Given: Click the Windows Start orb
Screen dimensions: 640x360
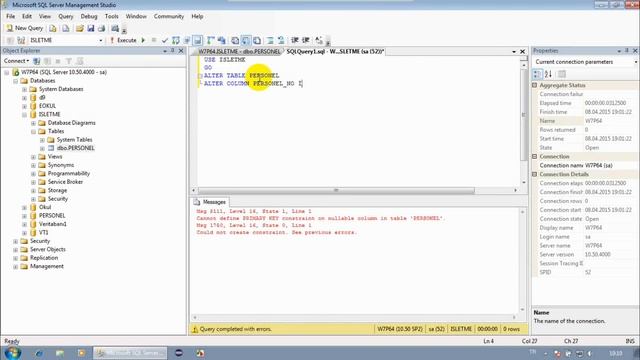Looking at the screenshot, I should (12, 353).
